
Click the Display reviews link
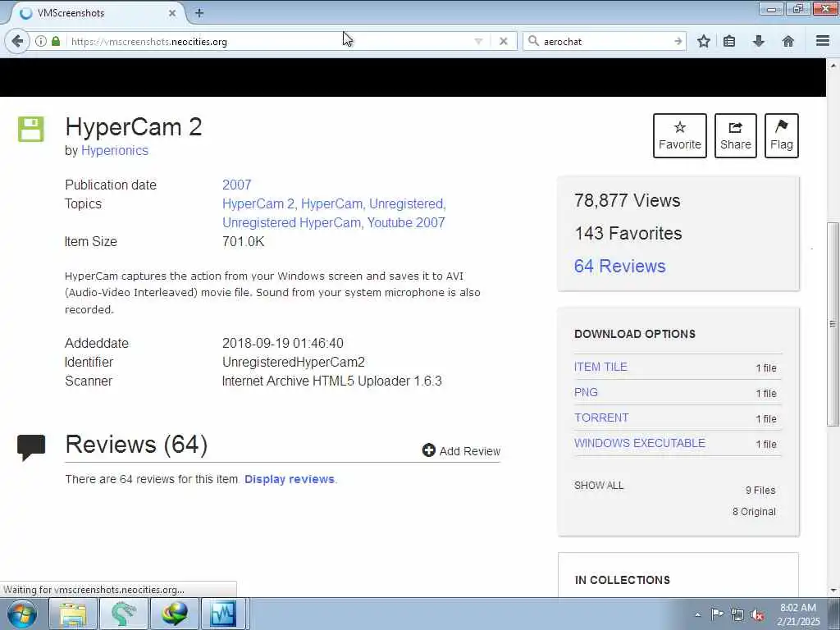(x=290, y=479)
